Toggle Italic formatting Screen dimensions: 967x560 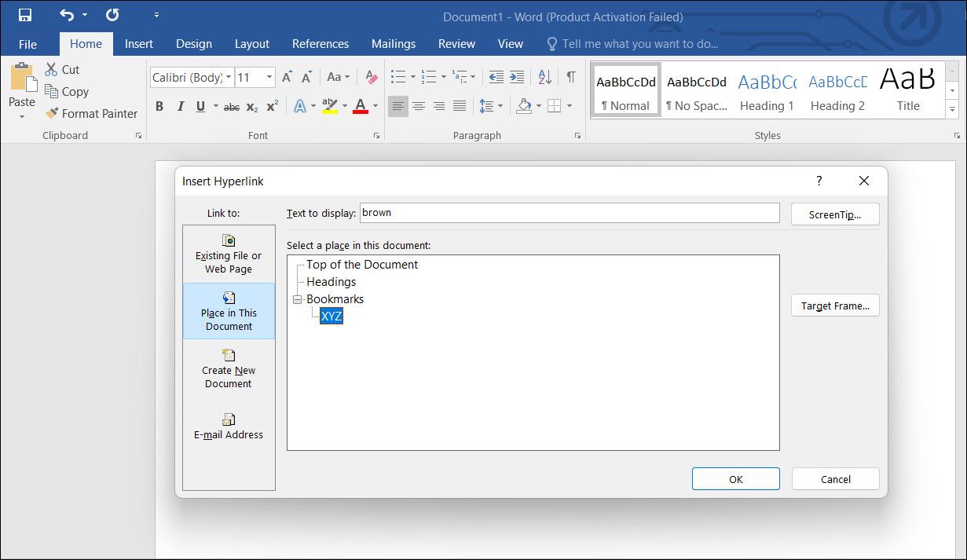(181, 106)
